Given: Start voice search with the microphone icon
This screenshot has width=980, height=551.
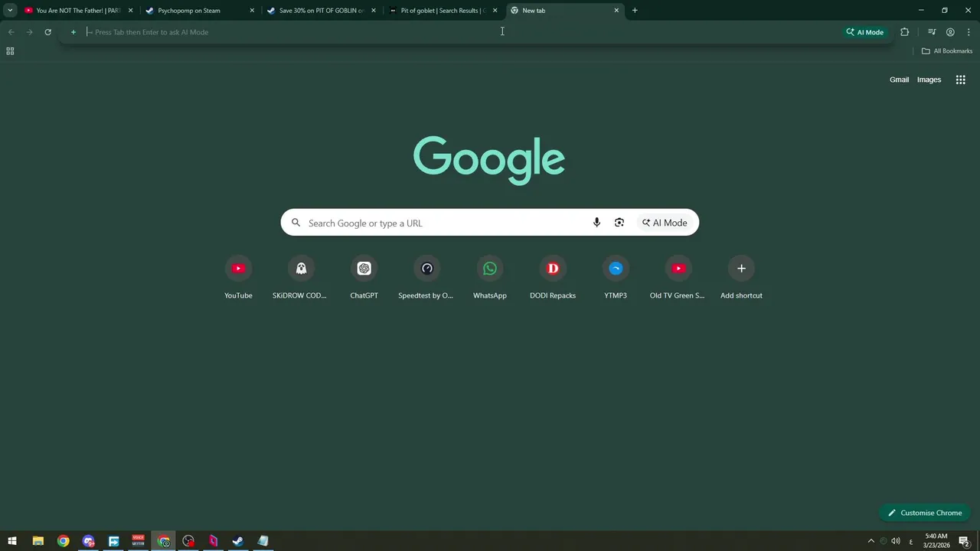Looking at the screenshot, I should tap(596, 223).
